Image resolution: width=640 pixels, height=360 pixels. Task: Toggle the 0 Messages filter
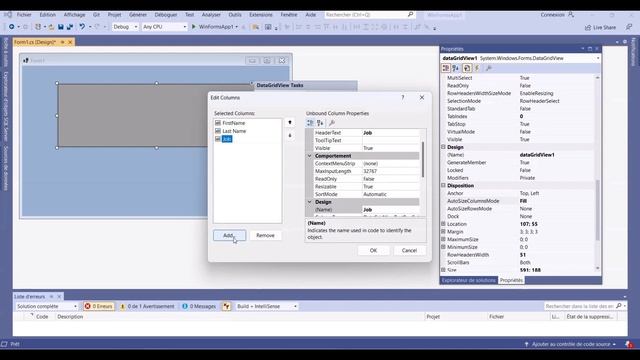pyautogui.click(x=199, y=306)
